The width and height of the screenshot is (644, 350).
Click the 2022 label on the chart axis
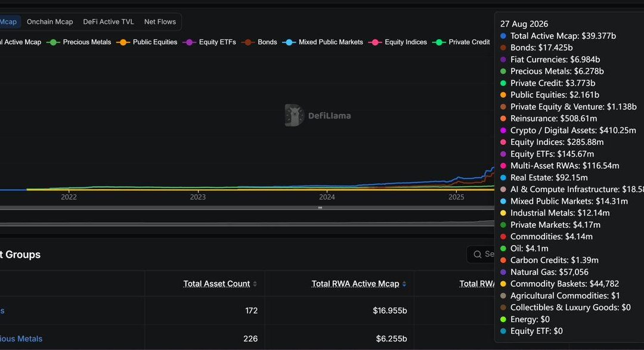pyautogui.click(x=69, y=197)
